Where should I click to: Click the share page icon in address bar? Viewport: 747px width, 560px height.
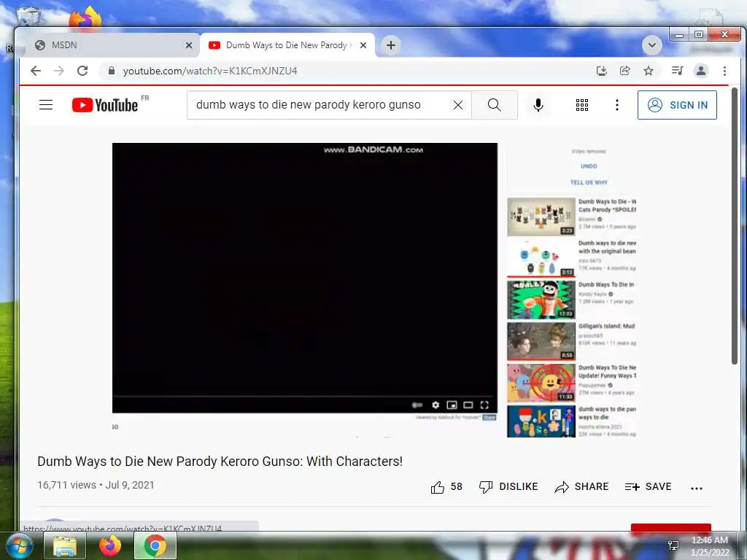[625, 71]
